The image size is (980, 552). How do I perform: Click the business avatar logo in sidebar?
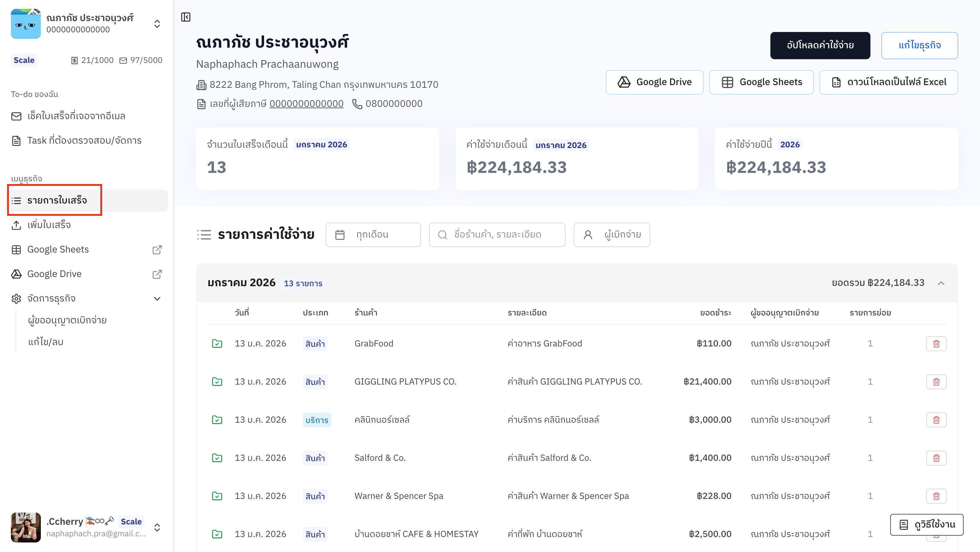pyautogui.click(x=26, y=23)
